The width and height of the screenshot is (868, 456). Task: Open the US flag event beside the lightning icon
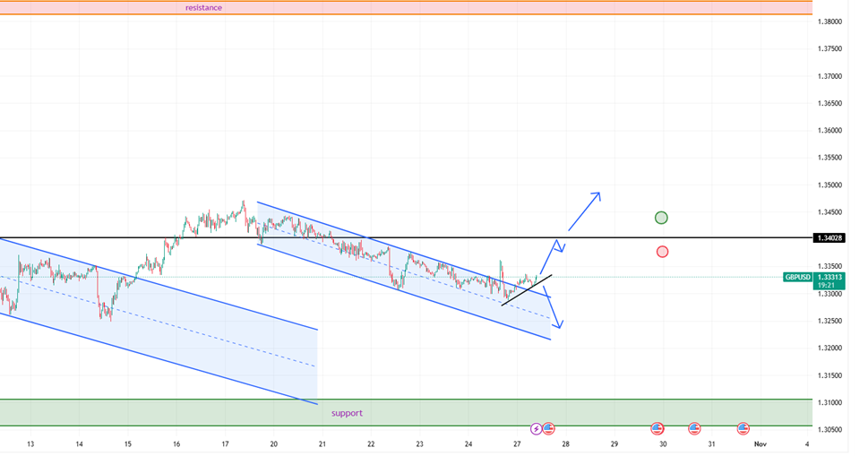tap(548, 429)
